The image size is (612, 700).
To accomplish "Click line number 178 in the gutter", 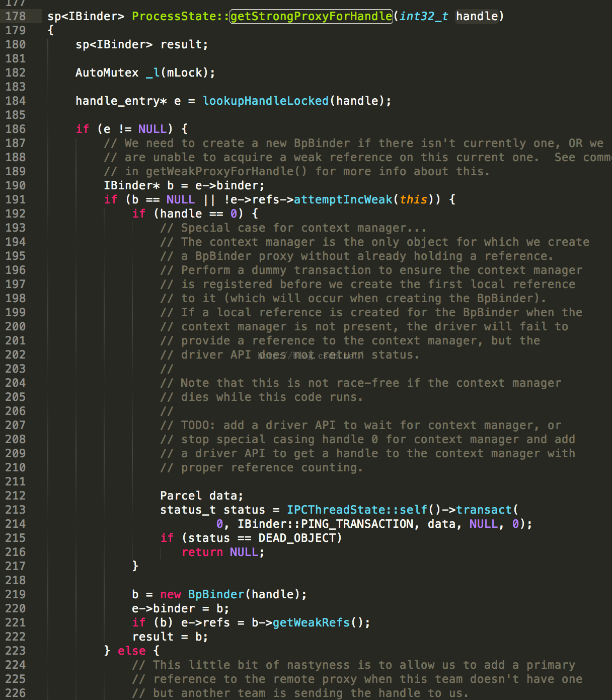I will click(x=16, y=16).
